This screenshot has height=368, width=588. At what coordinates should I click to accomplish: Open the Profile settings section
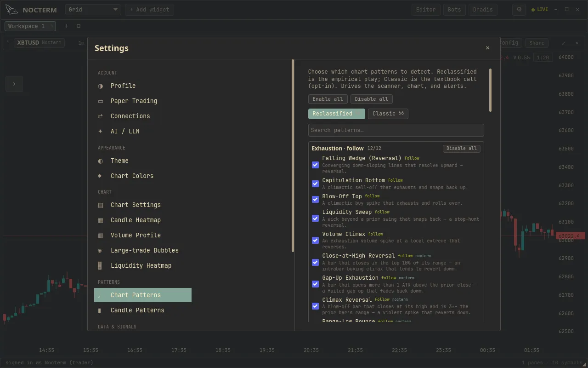coord(143,86)
